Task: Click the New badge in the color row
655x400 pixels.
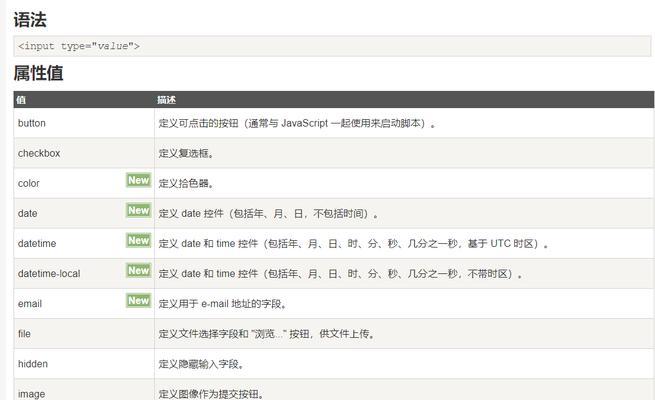Action: (139, 180)
